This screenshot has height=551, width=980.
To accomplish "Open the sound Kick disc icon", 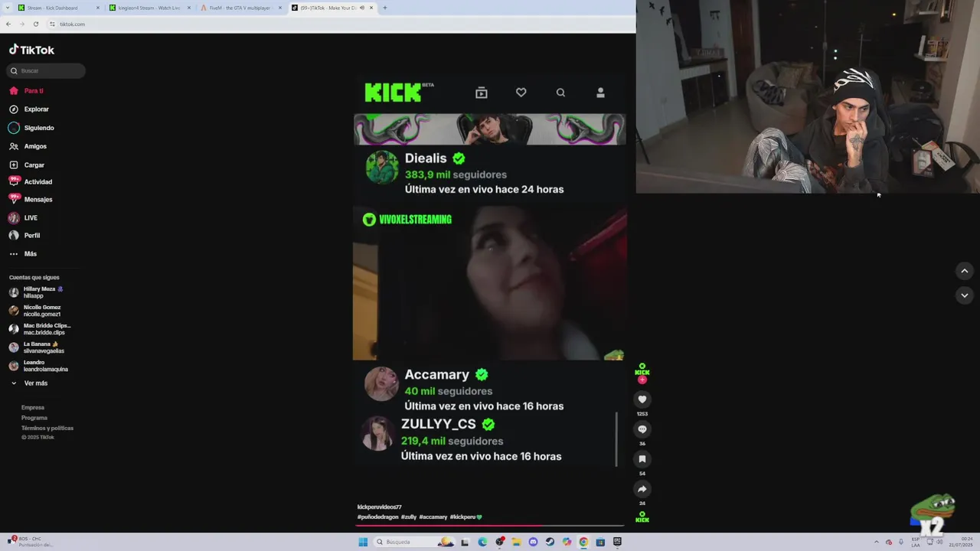I will [x=642, y=517].
